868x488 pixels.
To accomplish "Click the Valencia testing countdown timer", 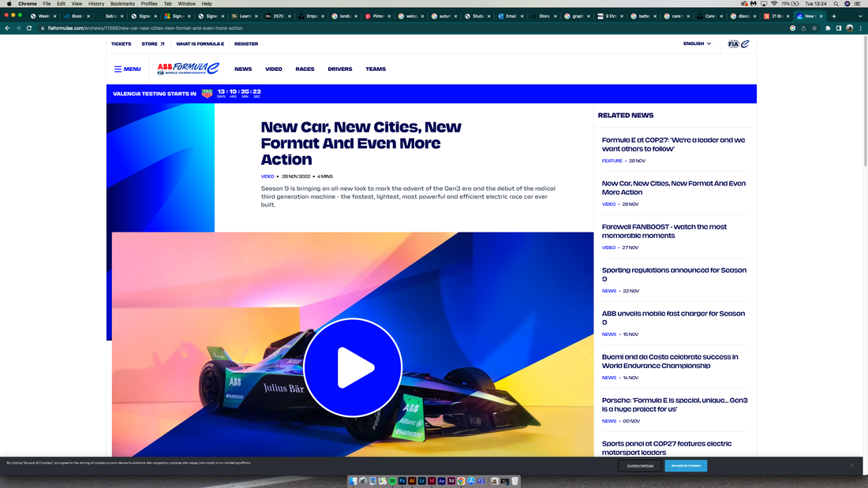I will click(239, 94).
